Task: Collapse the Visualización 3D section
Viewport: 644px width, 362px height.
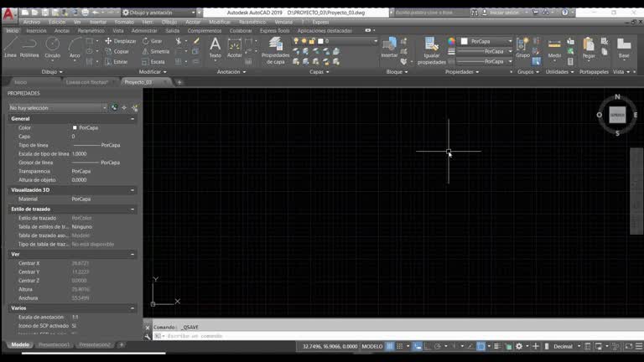Action: tap(132, 190)
